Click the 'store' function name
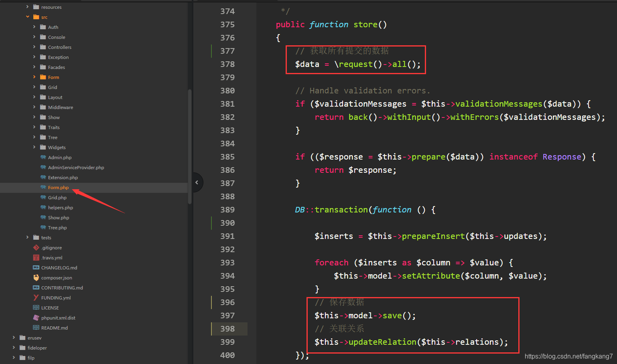The image size is (617, 364). click(x=365, y=24)
